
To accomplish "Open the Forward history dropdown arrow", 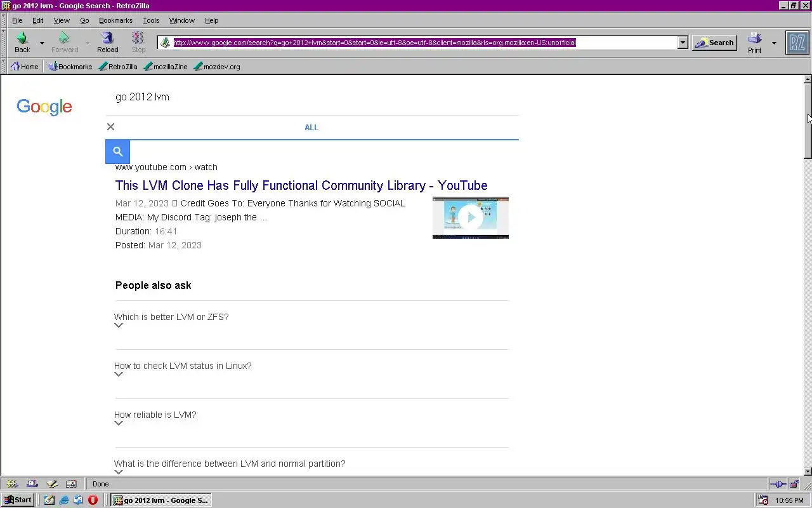I will pos(88,43).
